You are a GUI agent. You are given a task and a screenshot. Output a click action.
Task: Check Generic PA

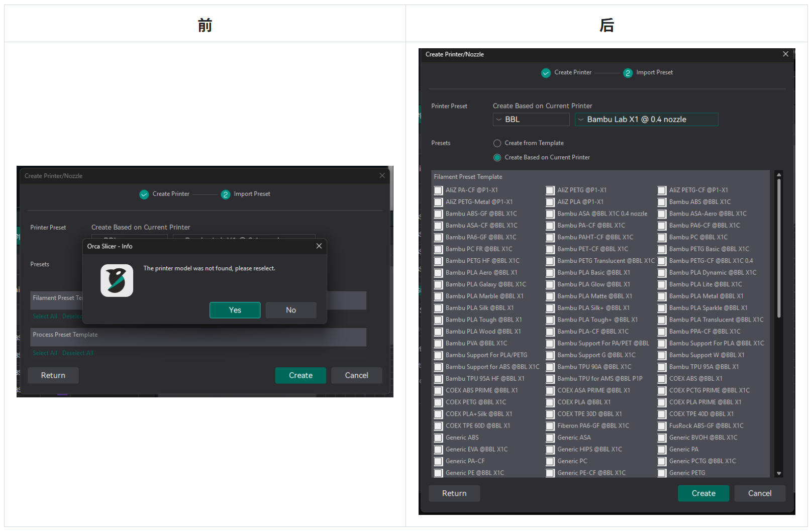[662, 450]
